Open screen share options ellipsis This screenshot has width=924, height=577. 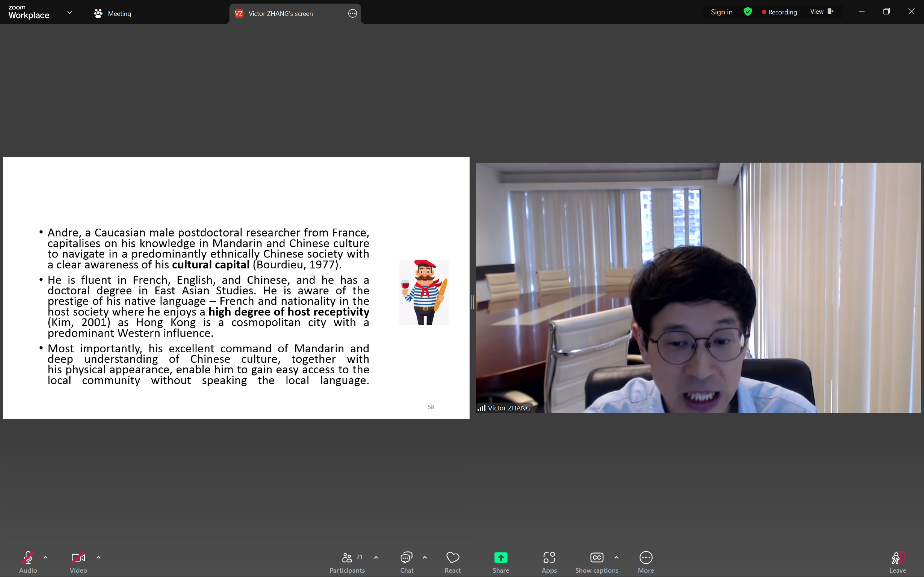[352, 14]
